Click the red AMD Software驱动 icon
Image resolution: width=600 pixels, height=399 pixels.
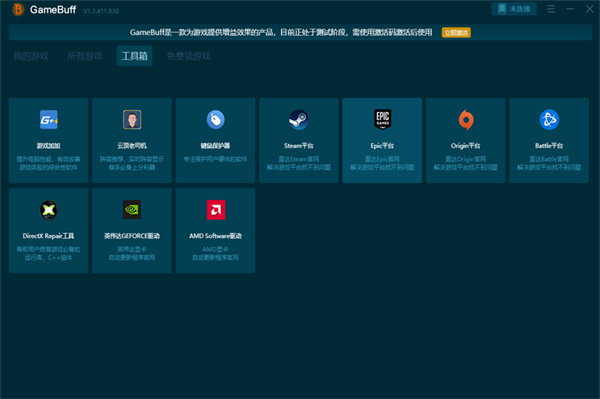coord(216,210)
